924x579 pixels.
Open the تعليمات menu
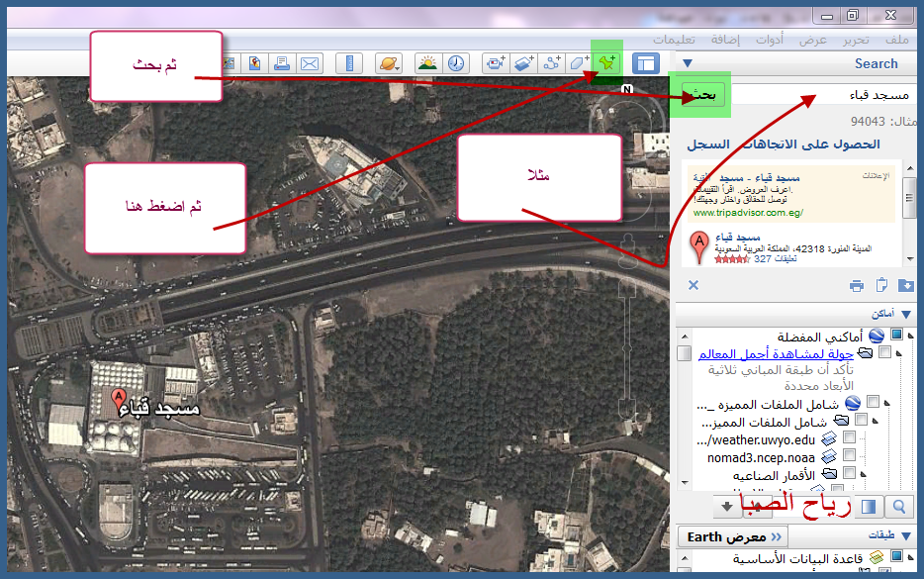(674, 40)
